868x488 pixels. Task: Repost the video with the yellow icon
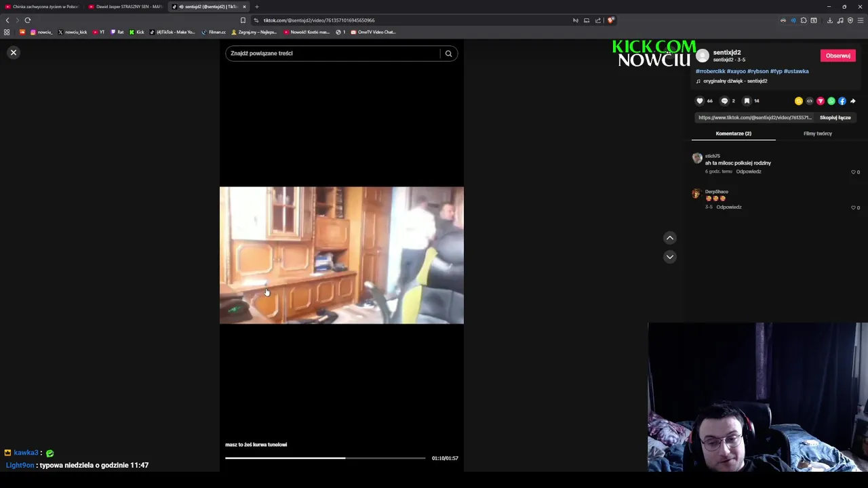pos(799,101)
